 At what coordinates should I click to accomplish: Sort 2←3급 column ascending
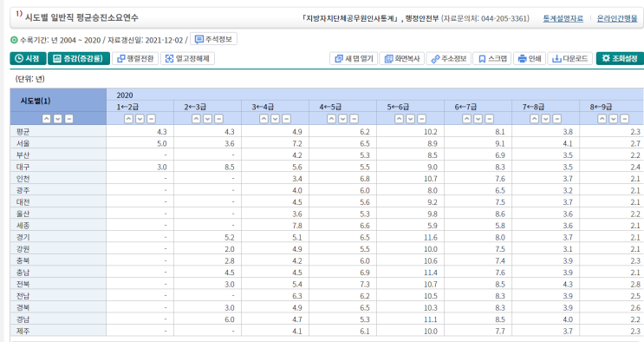(x=197, y=119)
